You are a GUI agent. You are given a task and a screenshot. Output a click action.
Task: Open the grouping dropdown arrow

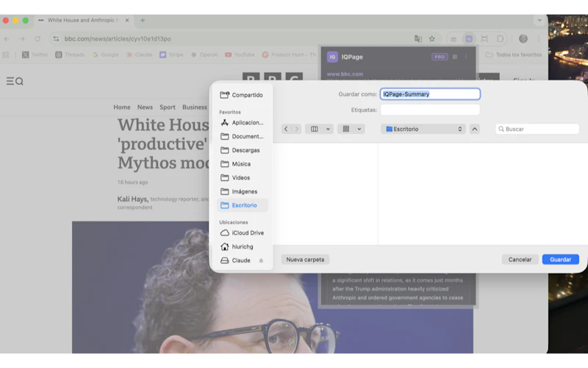[x=359, y=129]
